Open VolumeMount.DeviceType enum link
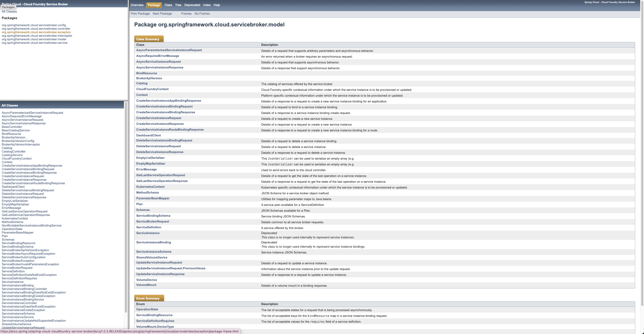This screenshot has width=644, height=334. click(155, 327)
